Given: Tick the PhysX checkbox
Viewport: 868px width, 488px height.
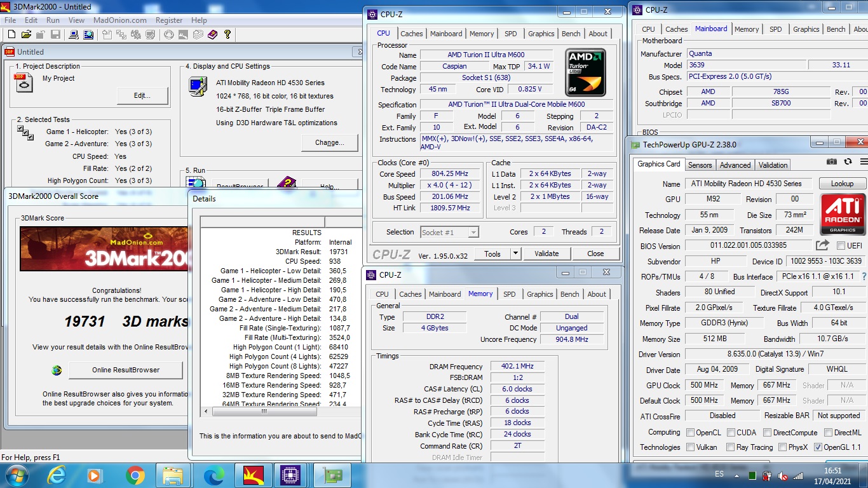Looking at the screenshot, I should click(782, 447).
